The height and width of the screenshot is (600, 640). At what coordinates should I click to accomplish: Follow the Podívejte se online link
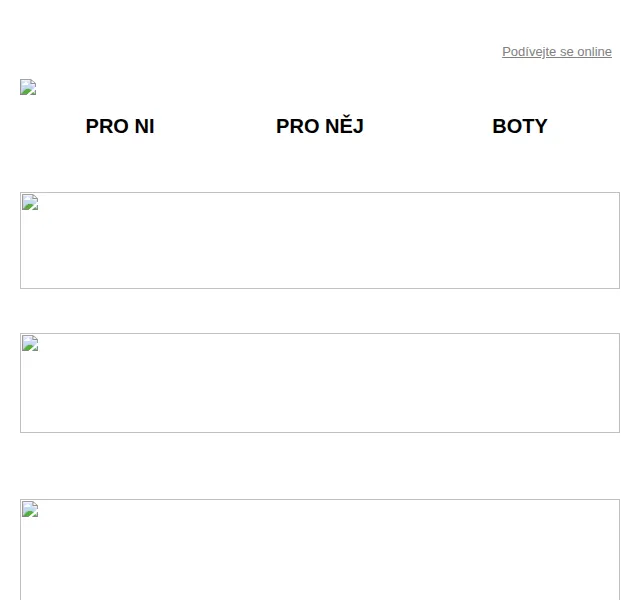pyautogui.click(x=557, y=52)
